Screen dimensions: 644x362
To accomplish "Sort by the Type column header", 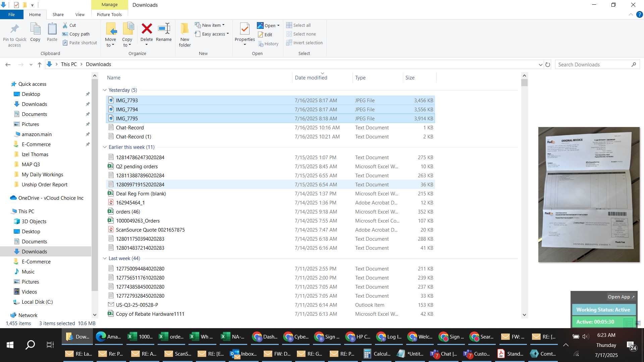I will point(378,77).
